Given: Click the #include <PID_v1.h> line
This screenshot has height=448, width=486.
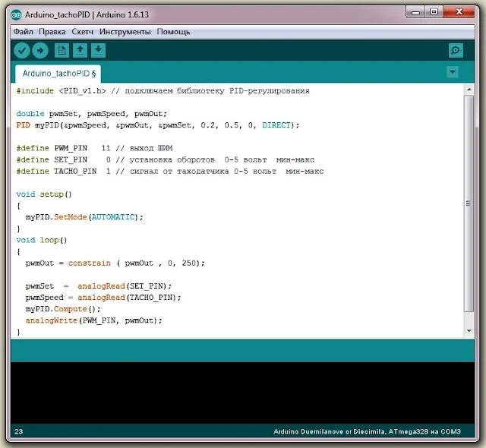Looking at the screenshot, I should [163, 91].
